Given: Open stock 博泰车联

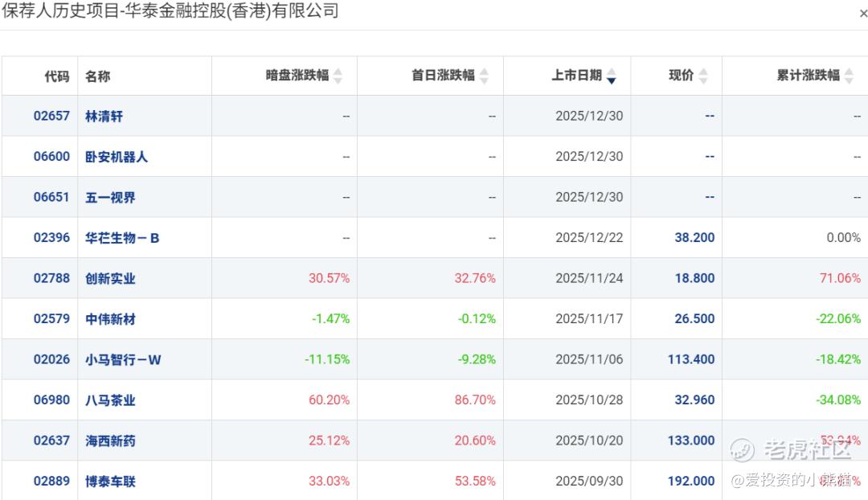Looking at the screenshot, I should pyautogui.click(x=110, y=482).
